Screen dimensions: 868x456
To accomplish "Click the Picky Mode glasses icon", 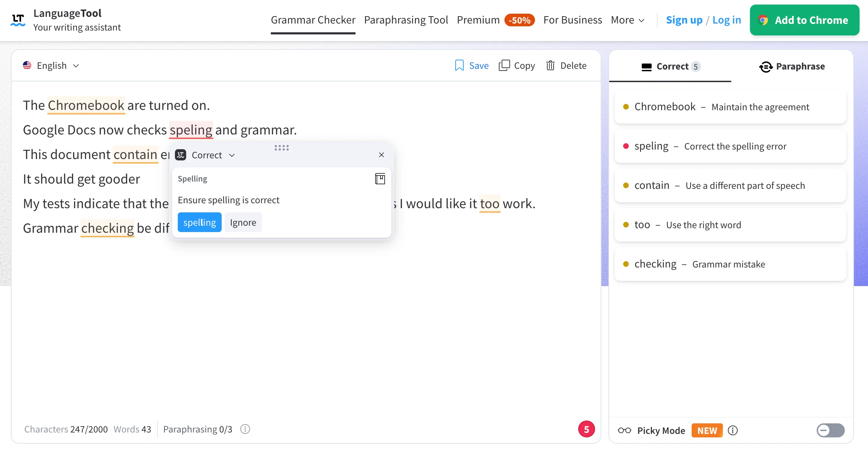I will 625,430.
